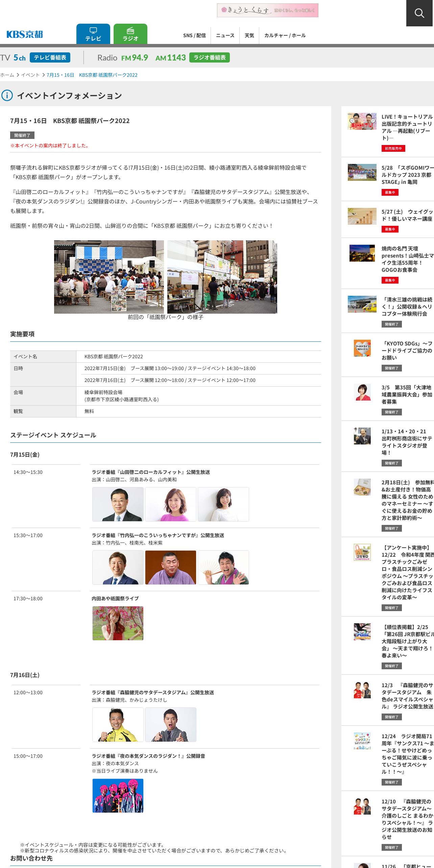The width and height of the screenshot is (434, 868).
Task: Click the event information circle-i icon
Action: tap(7, 95)
